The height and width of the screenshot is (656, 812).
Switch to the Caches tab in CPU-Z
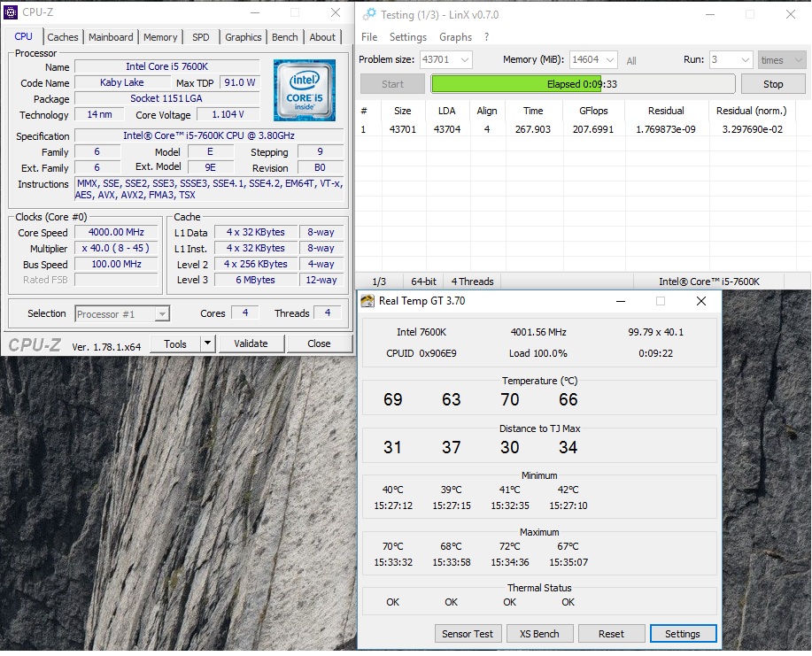click(x=63, y=37)
